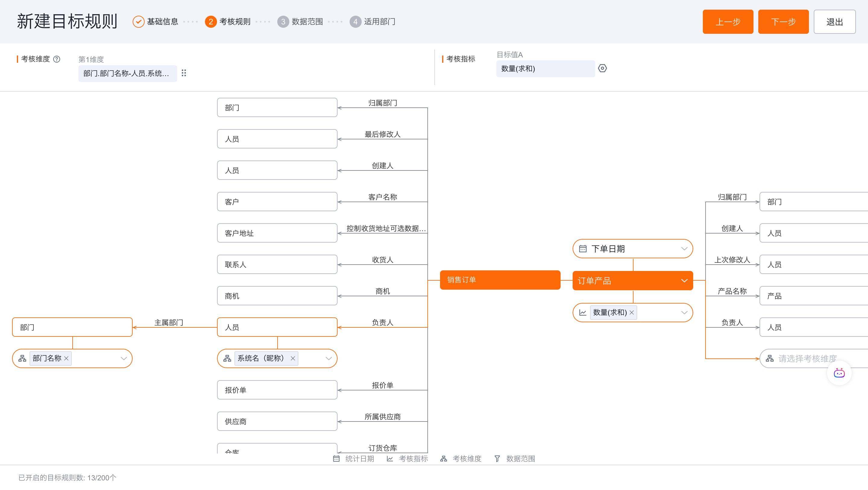Screen dimensions: 868x490
Task: Select the 销售订单 node
Action: point(500,280)
